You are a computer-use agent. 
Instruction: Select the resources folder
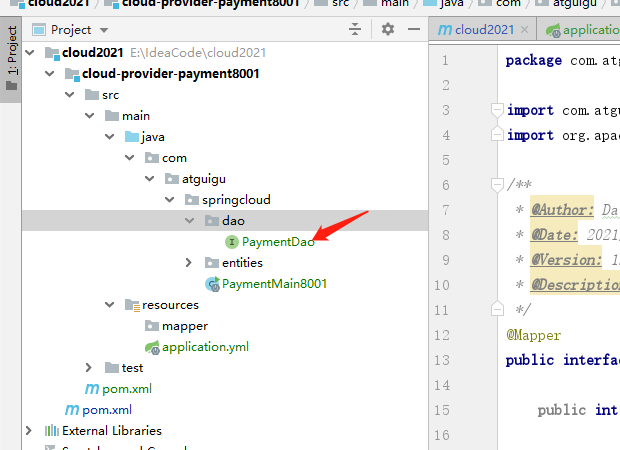point(170,305)
